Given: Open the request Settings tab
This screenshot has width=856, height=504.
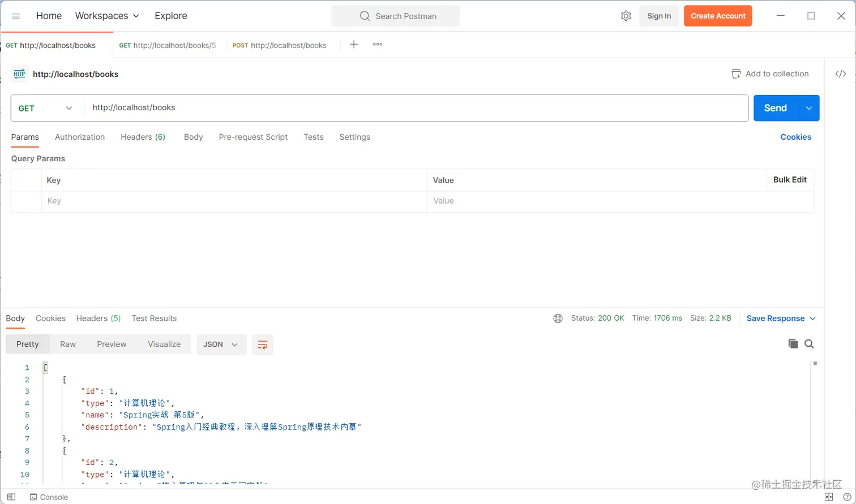Looking at the screenshot, I should [x=354, y=137].
